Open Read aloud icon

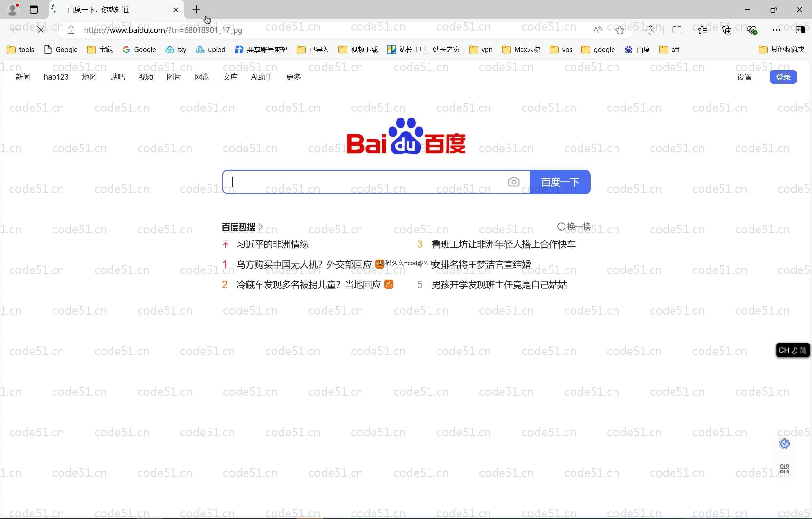(597, 30)
